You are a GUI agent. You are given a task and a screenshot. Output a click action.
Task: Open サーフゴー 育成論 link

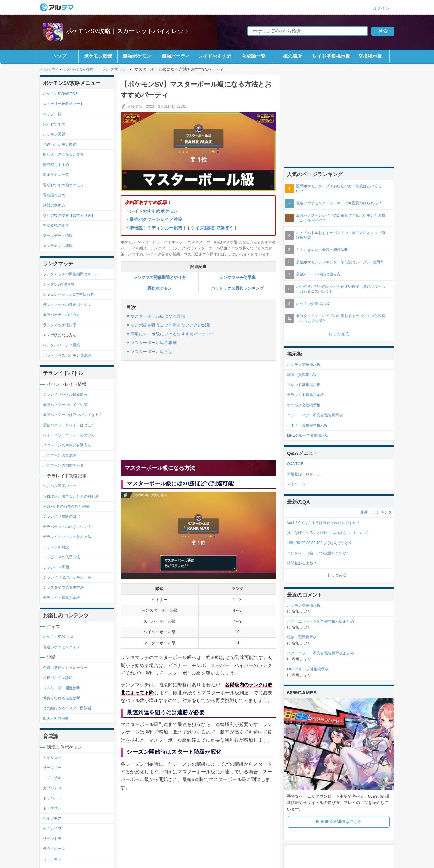click(x=77, y=768)
